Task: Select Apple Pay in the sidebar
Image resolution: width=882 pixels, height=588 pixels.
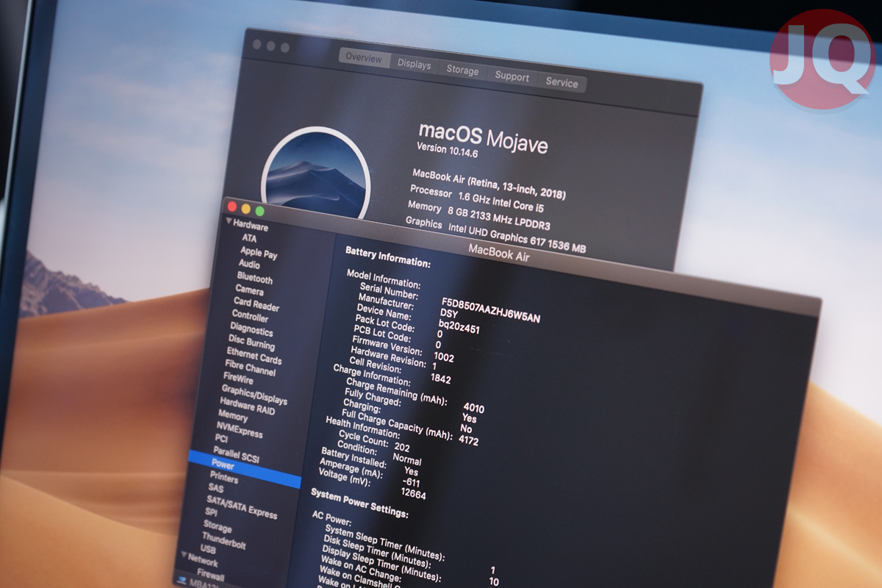Action: pos(259,252)
